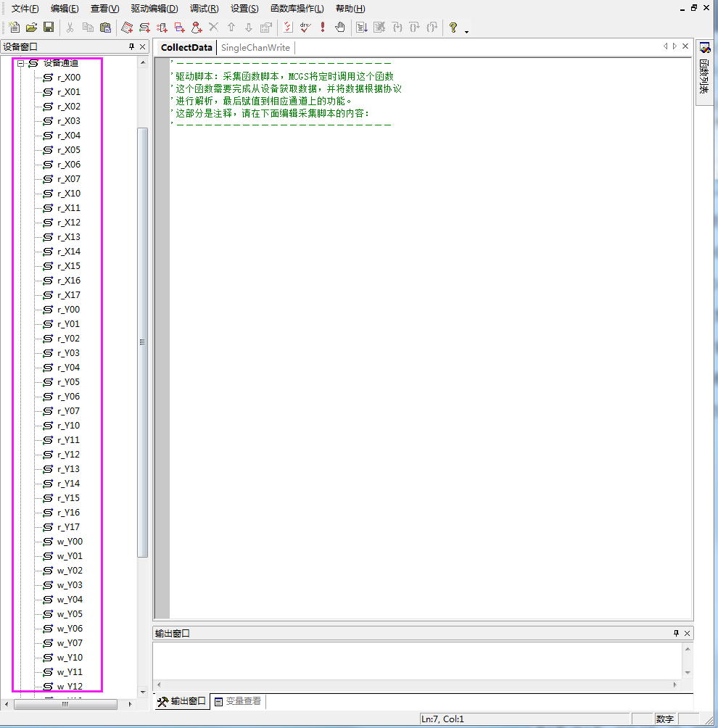Select the r_X00 channel
The height and width of the screenshot is (728, 718).
[68, 78]
